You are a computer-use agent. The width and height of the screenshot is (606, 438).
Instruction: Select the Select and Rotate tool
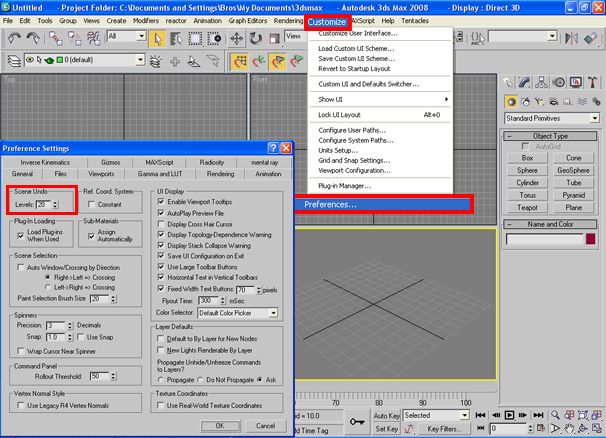[255, 39]
